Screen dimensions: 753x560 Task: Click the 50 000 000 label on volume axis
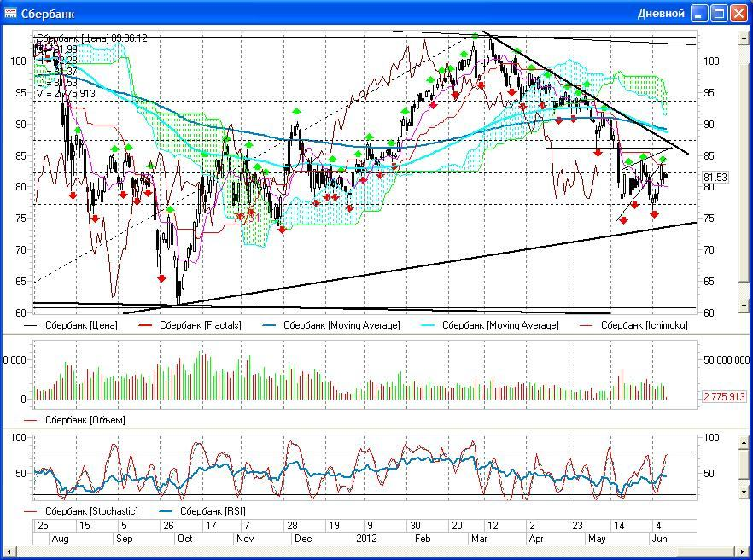tap(726, 360)
